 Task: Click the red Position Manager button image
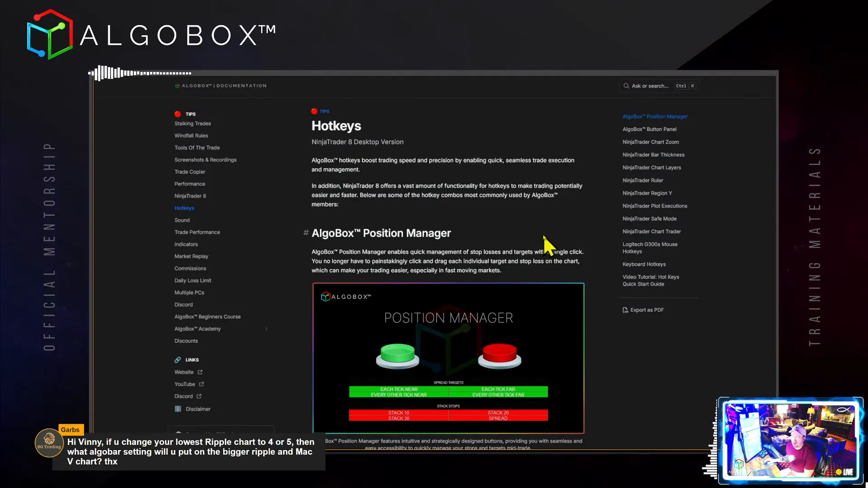point(500,356)
